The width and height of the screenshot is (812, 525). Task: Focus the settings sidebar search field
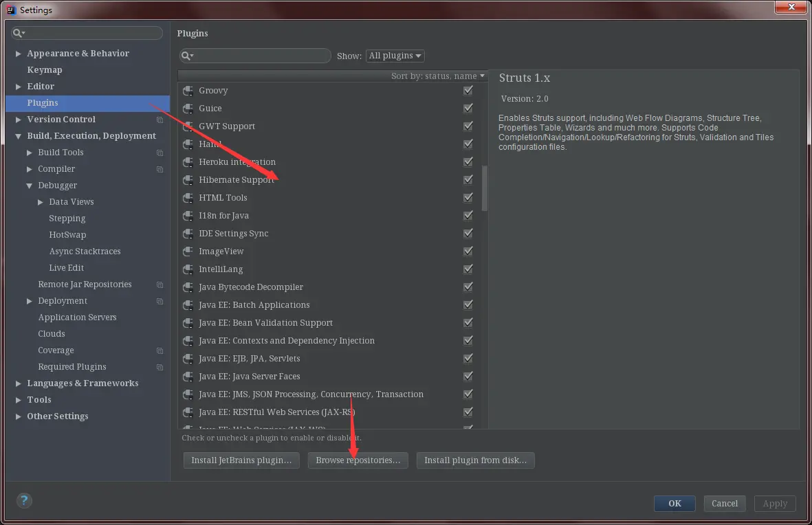click(x=87, y=32)
